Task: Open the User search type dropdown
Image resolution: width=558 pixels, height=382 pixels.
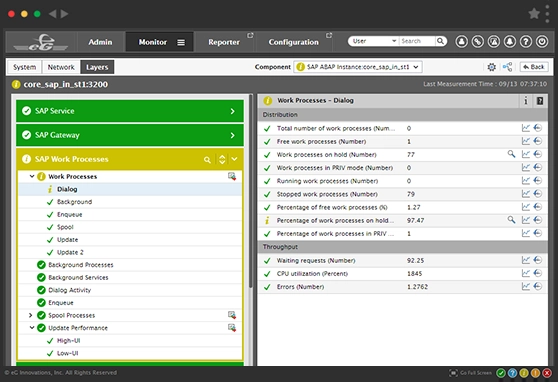Action: pos(374,41)
